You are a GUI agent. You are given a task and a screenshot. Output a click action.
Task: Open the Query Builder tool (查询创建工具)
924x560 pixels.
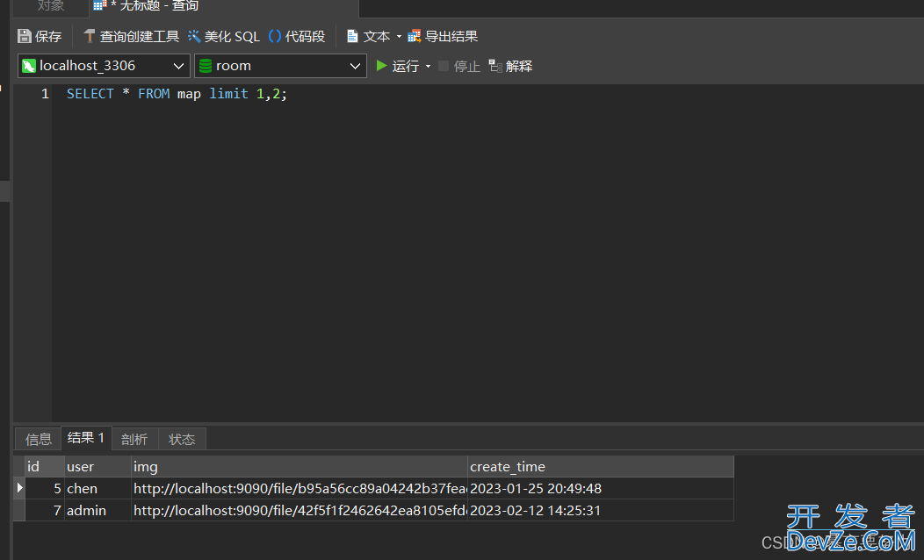point(131,37)
